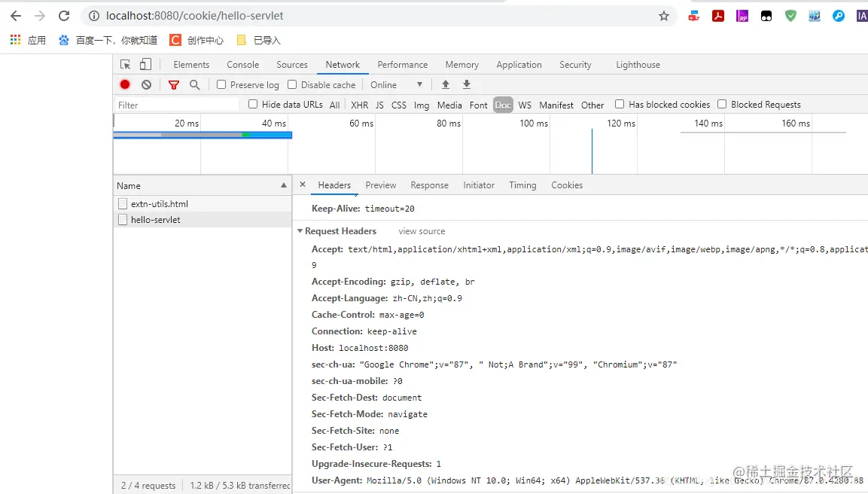Click the hello-servlet file icon
Image resolution: width=868 pixels, height=494 pixels.
tap(123, 220)
